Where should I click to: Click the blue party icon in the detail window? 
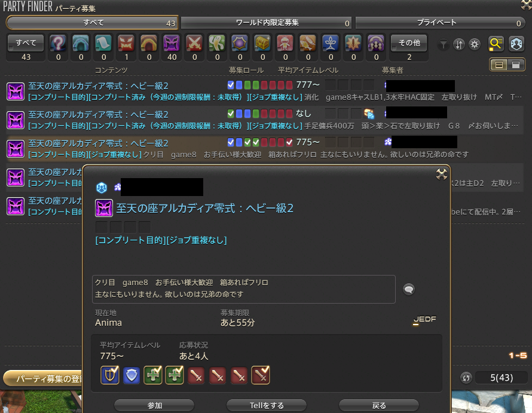[x=102, y=187]
